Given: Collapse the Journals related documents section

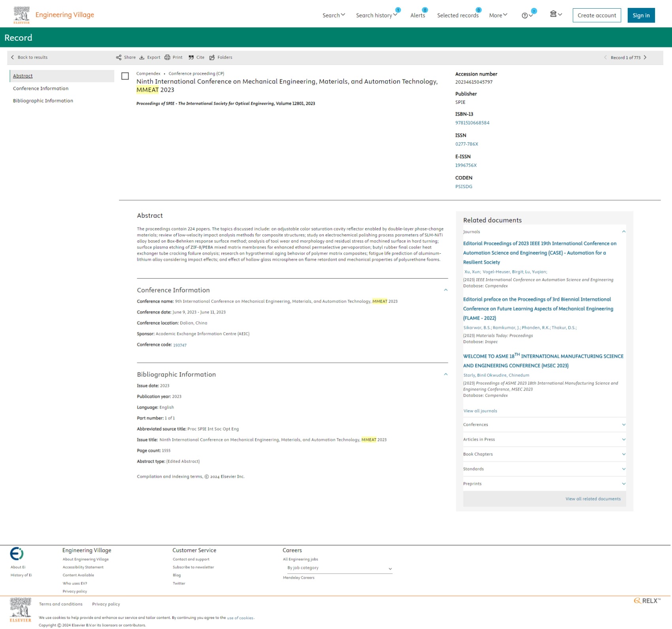Looking at the screenshot, I should point(623,232).
